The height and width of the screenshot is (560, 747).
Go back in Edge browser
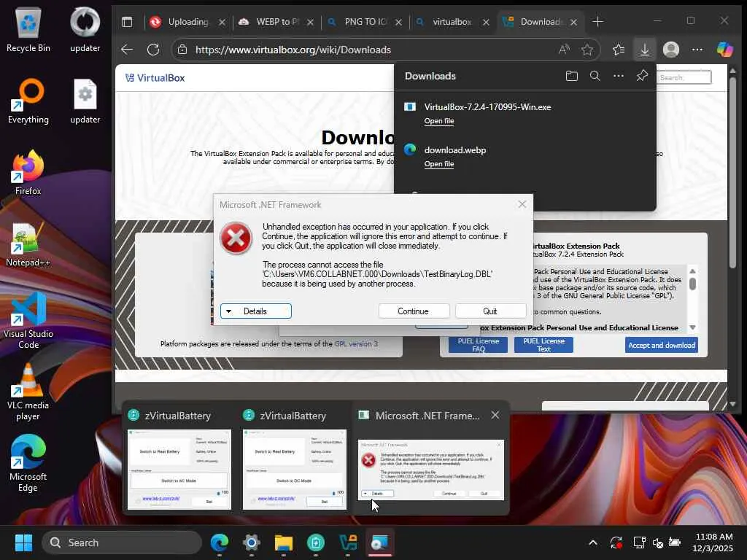tap(127, 50)
